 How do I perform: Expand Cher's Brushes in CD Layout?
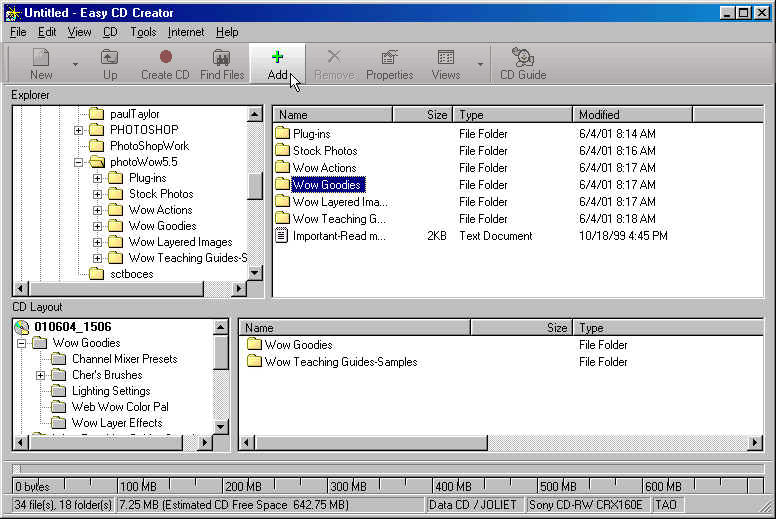point(41,376)
